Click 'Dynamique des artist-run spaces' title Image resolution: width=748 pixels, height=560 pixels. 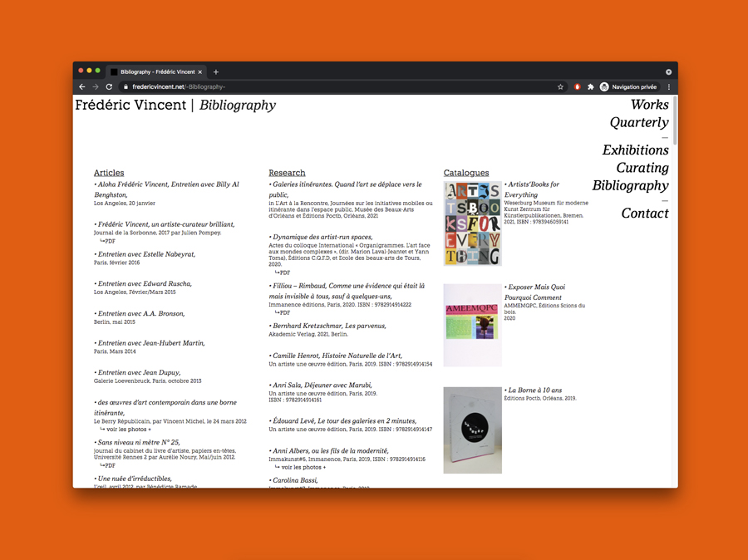[321, 237]
